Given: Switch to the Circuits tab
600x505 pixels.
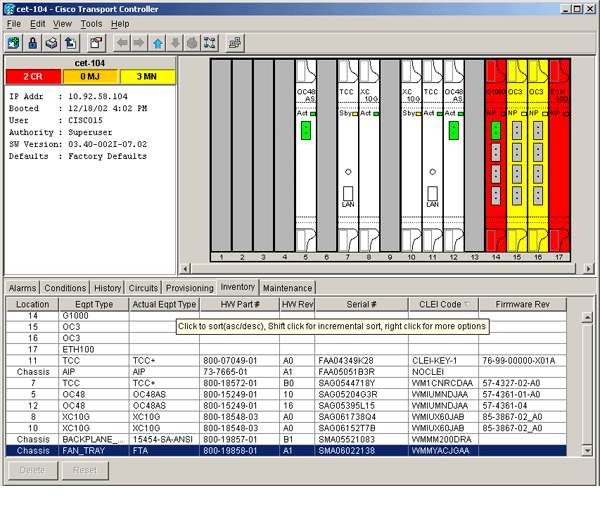Looking at the screenshot, I should [143, 288].
